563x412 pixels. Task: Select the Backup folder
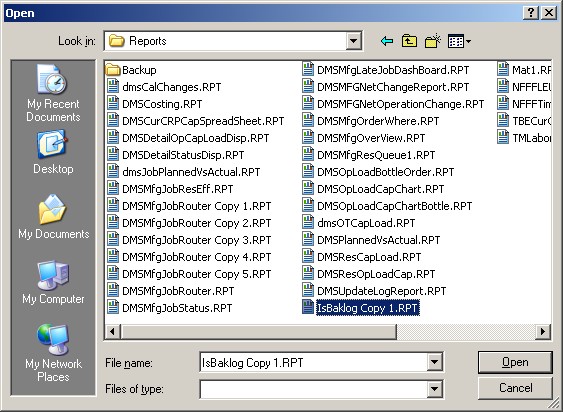[x=131, y=70]
